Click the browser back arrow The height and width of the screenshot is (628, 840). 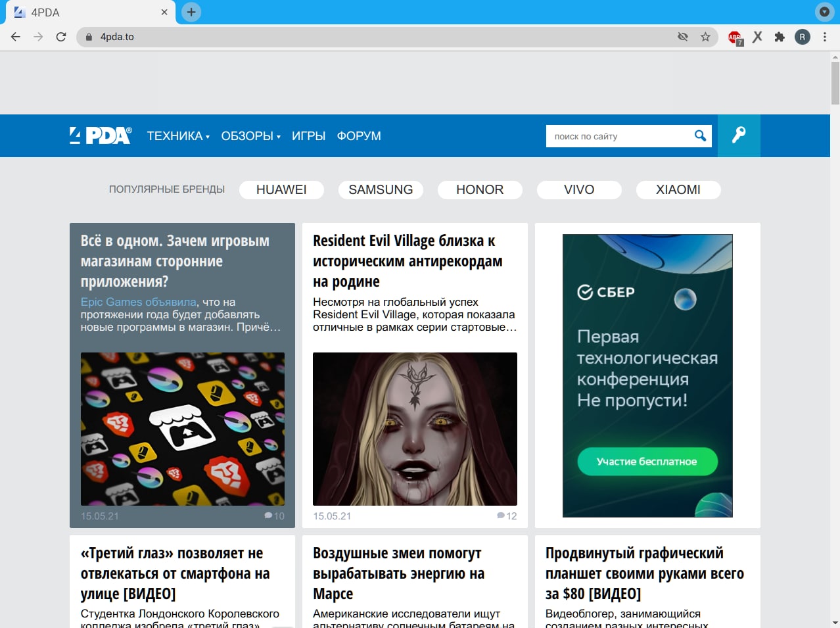click(x=16, y=37)
